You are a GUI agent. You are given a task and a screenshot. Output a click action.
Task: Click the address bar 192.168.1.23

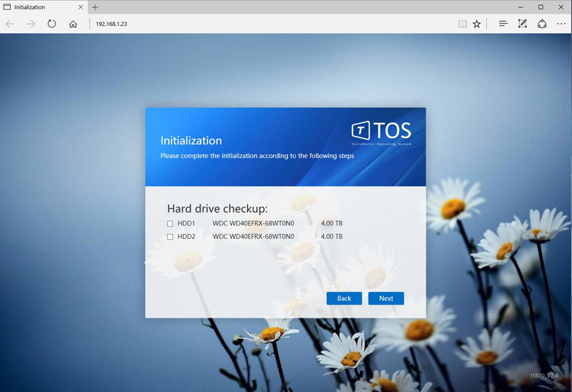tap(112, 24)
